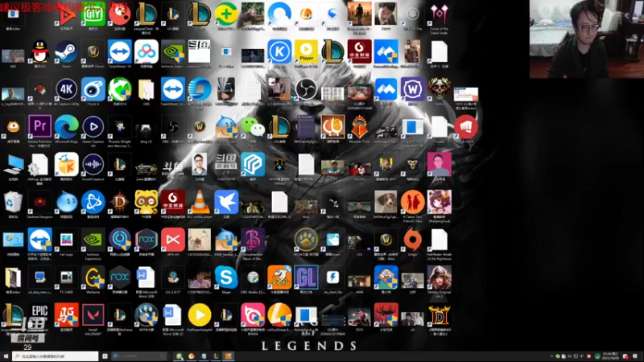Open Baidu Netdisk cloud icon
The width and height of the screenshot is (644, 362).
[x=147, y=51]
